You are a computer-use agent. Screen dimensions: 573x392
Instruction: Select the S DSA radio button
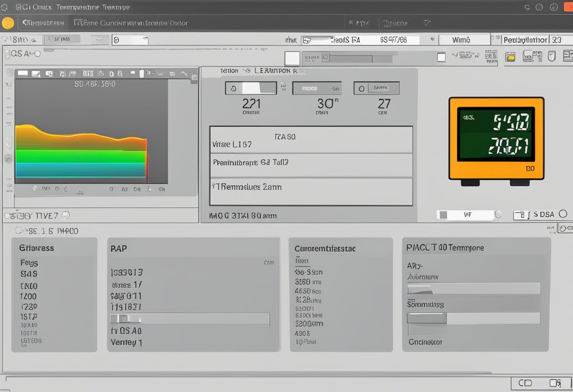pyautogui.click(x=563, y=214)
